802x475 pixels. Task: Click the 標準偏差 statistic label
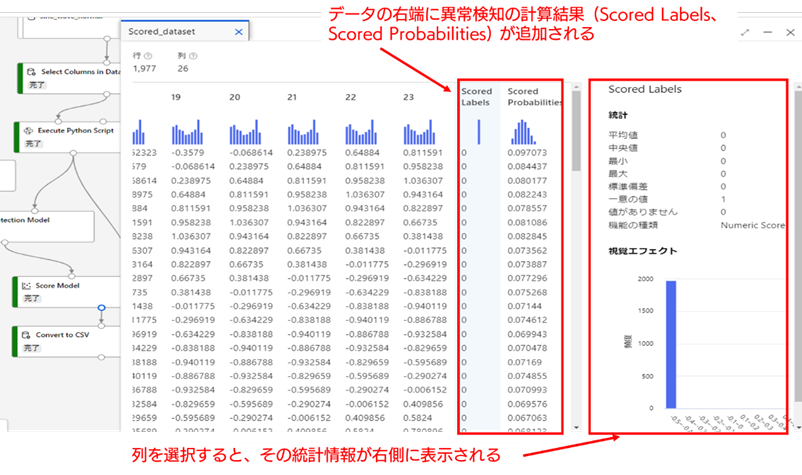click(628, 187)
